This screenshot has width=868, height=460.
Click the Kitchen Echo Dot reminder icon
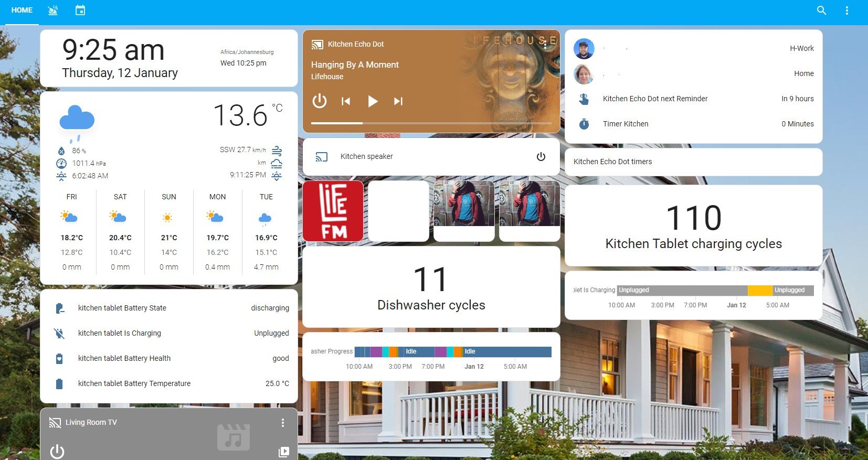point(584,99)
